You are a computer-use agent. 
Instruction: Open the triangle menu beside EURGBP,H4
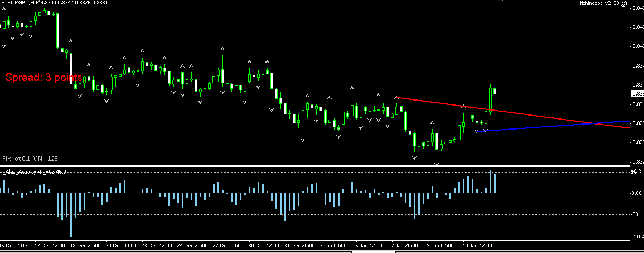click(x=3, y=3)
